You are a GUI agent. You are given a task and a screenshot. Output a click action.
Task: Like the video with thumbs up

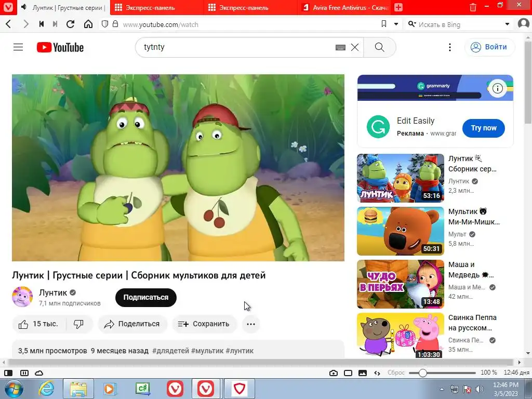[39, 324]
